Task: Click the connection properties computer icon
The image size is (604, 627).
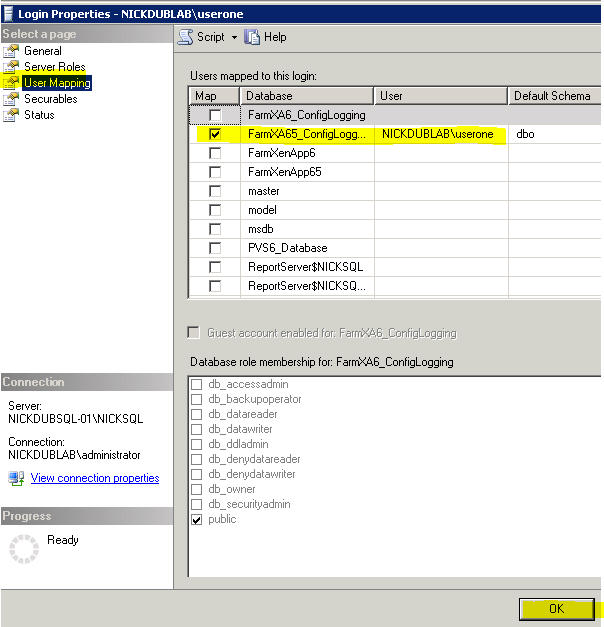Action: click(17, 478)
